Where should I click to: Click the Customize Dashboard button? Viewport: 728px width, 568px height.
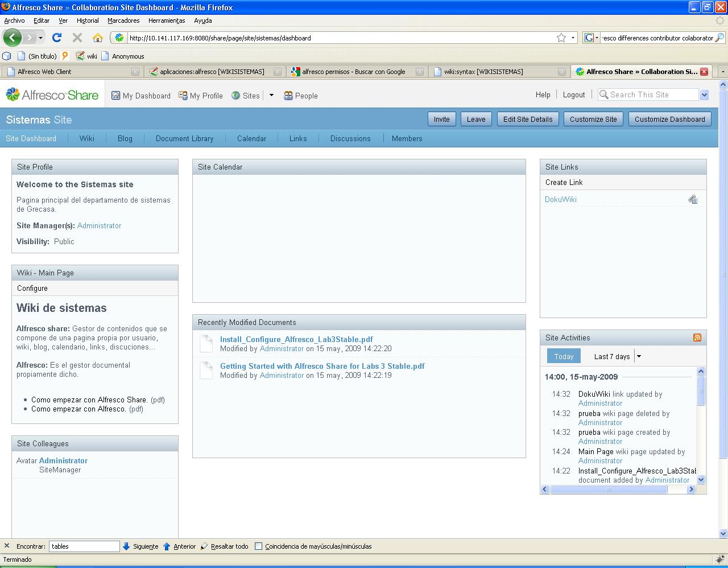669,119
